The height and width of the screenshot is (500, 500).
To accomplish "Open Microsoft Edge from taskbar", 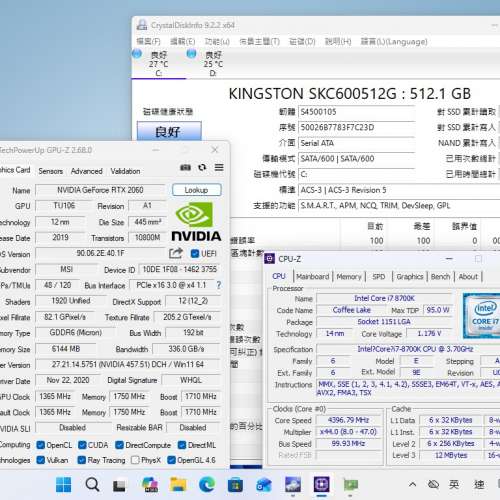I will [207, 485].
